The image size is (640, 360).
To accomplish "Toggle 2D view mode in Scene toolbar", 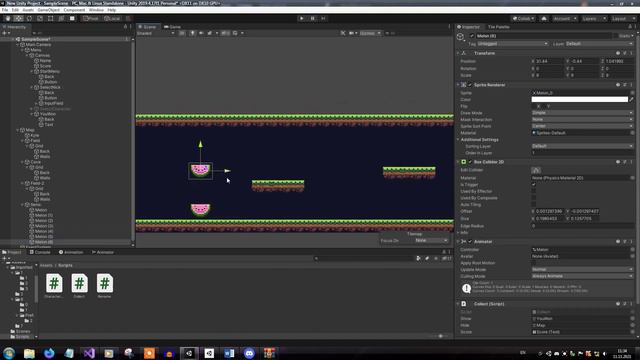I will (x=182, y=33).
